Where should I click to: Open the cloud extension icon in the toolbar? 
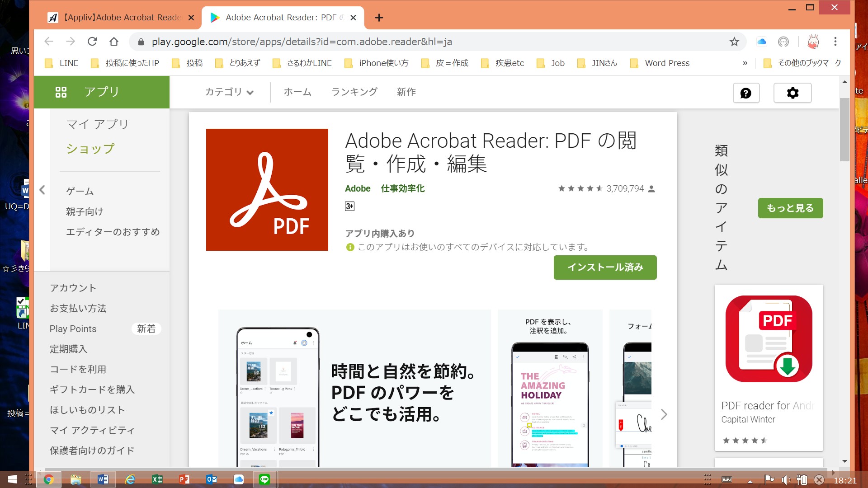coord(762,42)
